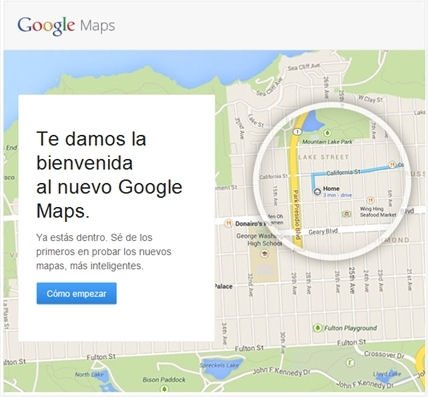Image resolution: width=428 pixels, height=397 pixels.
Task: Click the shop icon near Wing Hing market
Action: tap(347, 214)
